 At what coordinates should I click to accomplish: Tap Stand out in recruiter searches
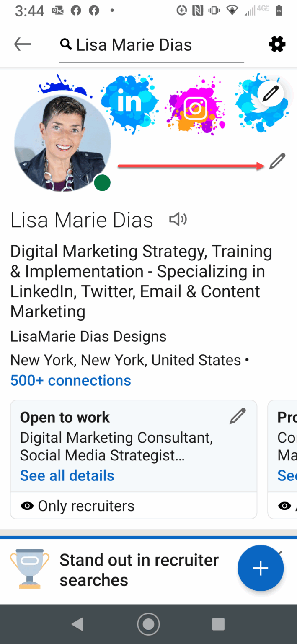[x=139, y=569]
